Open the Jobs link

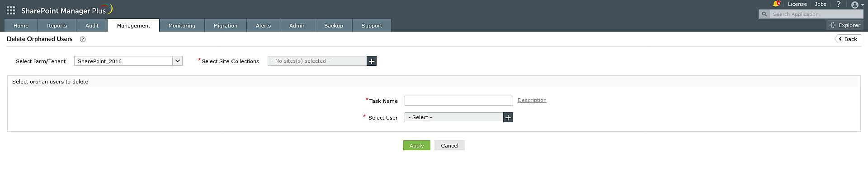(821, 4)
